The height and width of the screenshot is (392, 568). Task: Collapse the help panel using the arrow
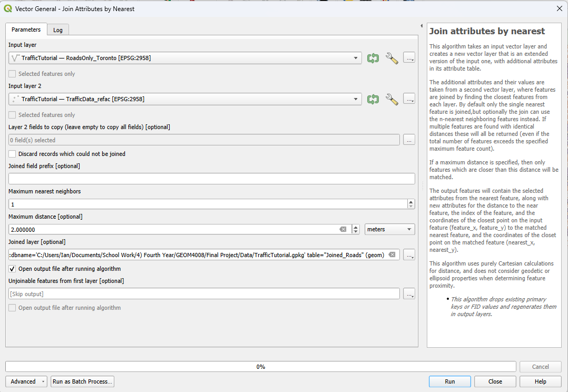tap(422, 26)
